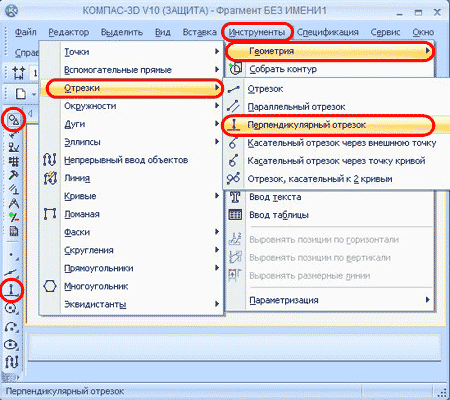The image size is (450, 400).
Task: Open the Вставка menu
Action: 199,32
